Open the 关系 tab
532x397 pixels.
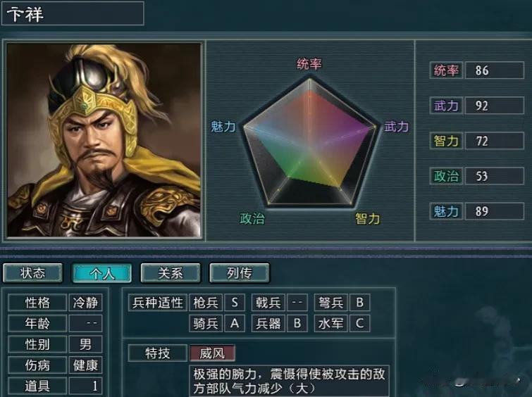pos(171,273)
